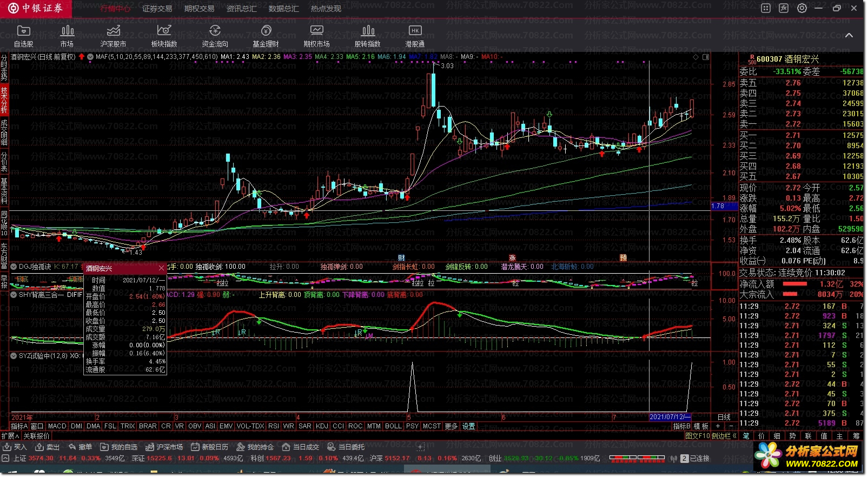Viewport: 868px width, 477px height.
Task: Click the 已连接 connection status indicator
Action: pos(699,458)
